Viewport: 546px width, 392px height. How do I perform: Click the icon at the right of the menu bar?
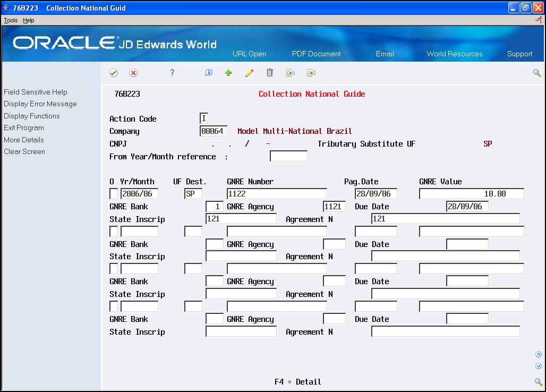click(539, 20)
